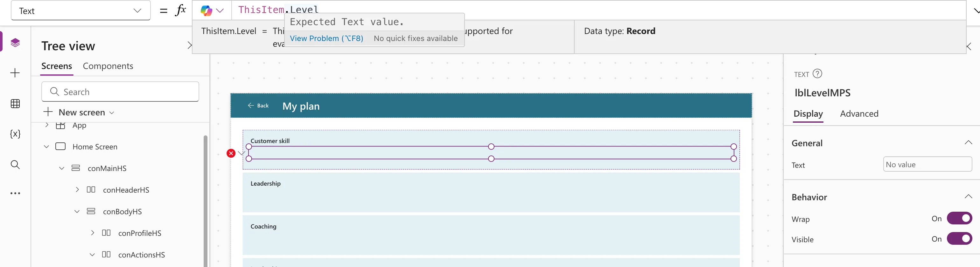Toggle the Visible switch off
Image resolution: width=980 pixels, height=267 pixels.
(x=959, y=239)
